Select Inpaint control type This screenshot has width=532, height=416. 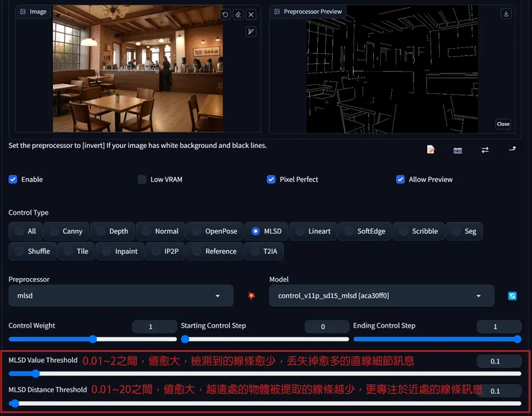[x=120, y=251]
